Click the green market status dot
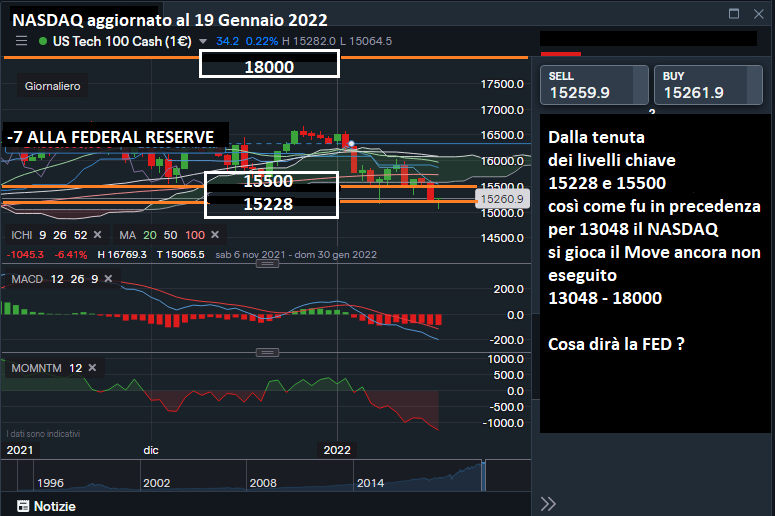775x516 pixels. (43, 41)
